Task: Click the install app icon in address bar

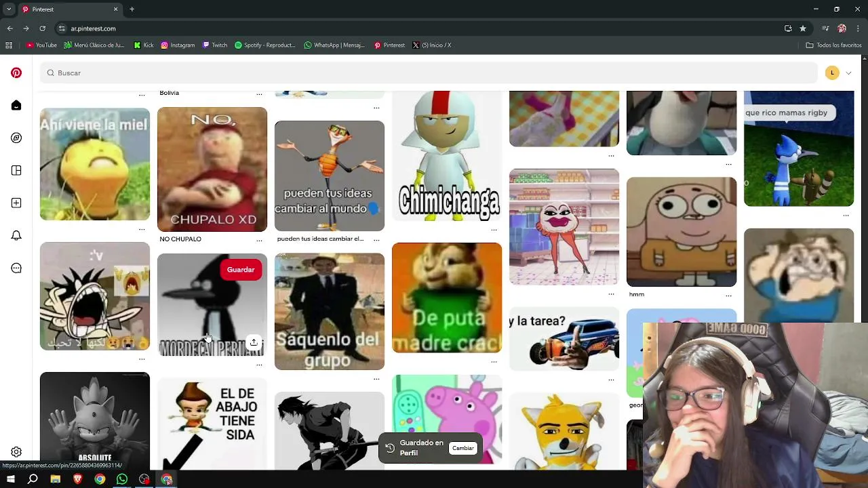Action: (788, 28)
